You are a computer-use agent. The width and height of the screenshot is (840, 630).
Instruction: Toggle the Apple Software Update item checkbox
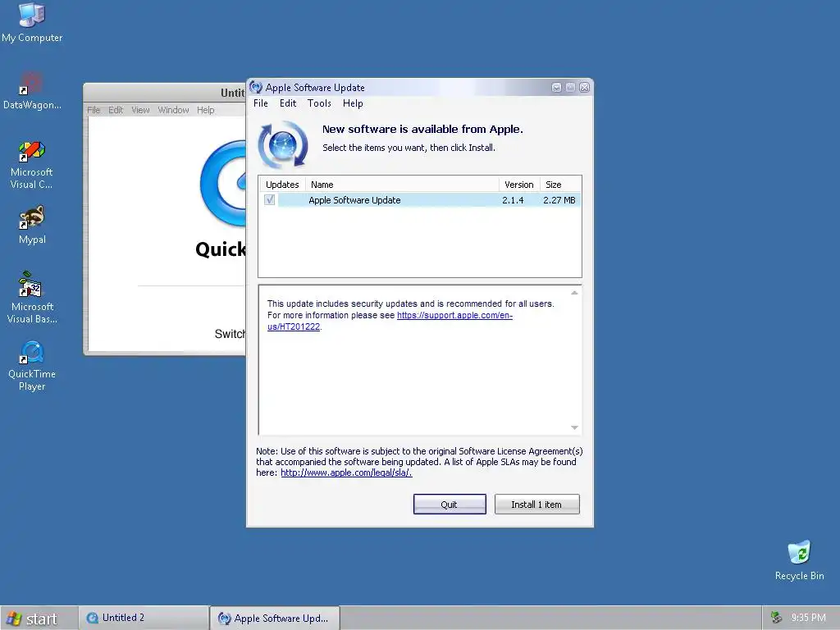pyautogui.click(x=269, y=200)
